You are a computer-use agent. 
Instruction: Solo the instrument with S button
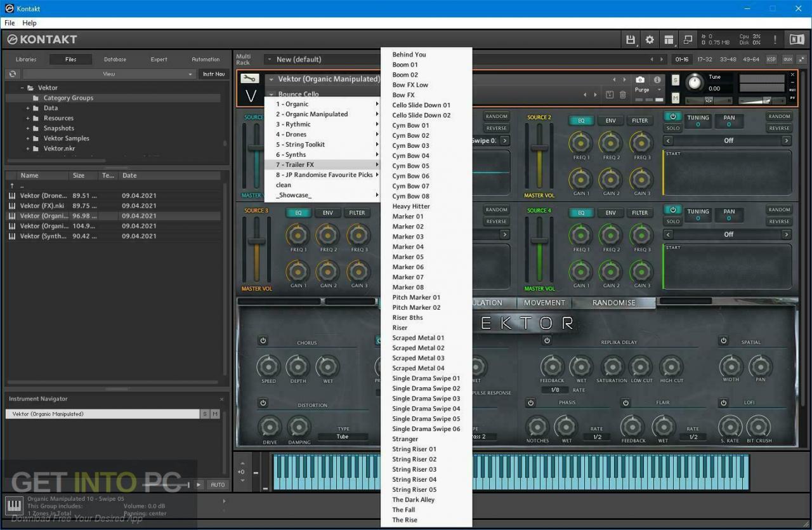676,80
